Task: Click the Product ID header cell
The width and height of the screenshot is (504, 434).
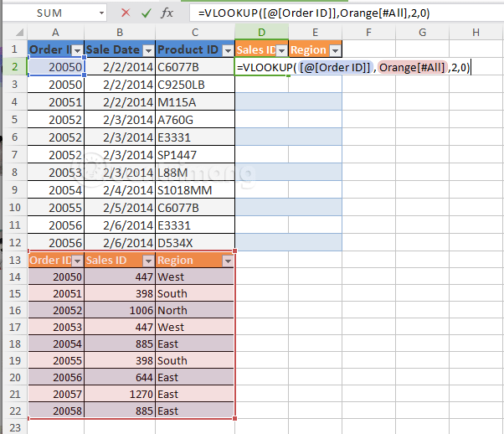Action: [x=195, y=49]
